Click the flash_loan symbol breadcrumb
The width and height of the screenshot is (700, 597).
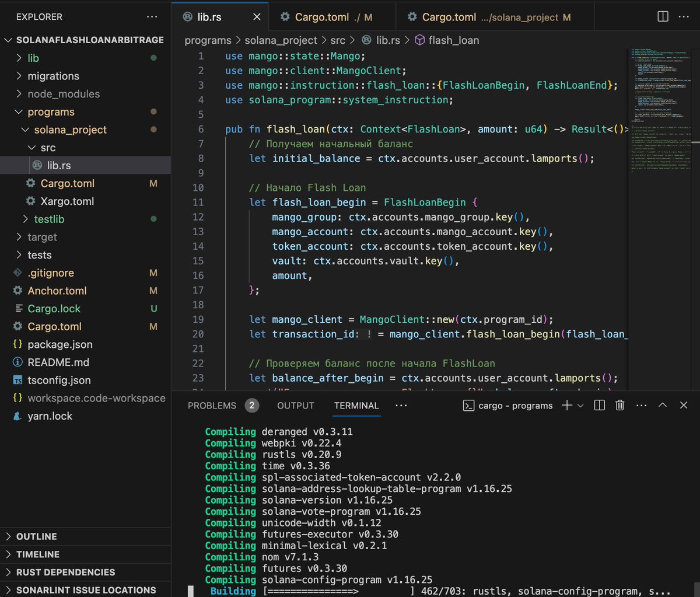(447, 40)
